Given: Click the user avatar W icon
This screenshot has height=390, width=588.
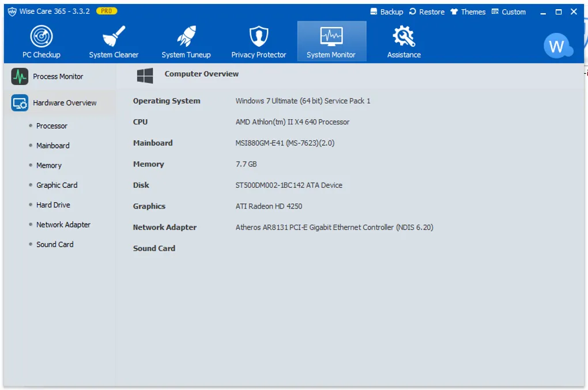Looking at the screenshot, I should point(556,46).
